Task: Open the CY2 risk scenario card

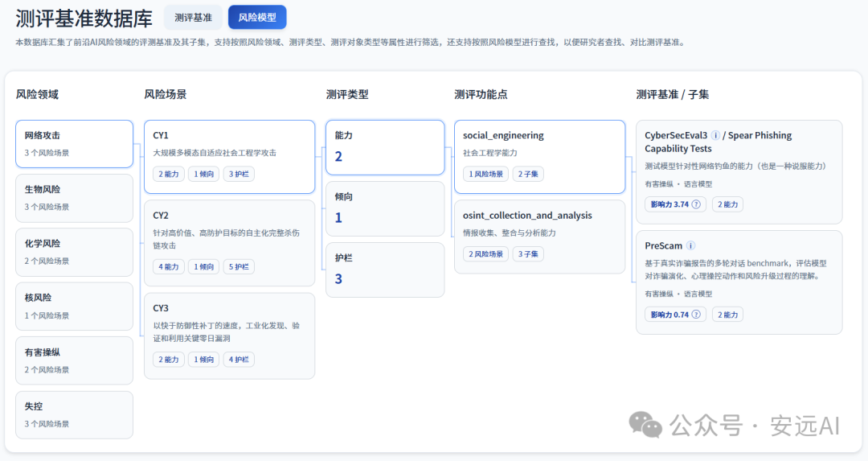Action: tap(229, 243)
